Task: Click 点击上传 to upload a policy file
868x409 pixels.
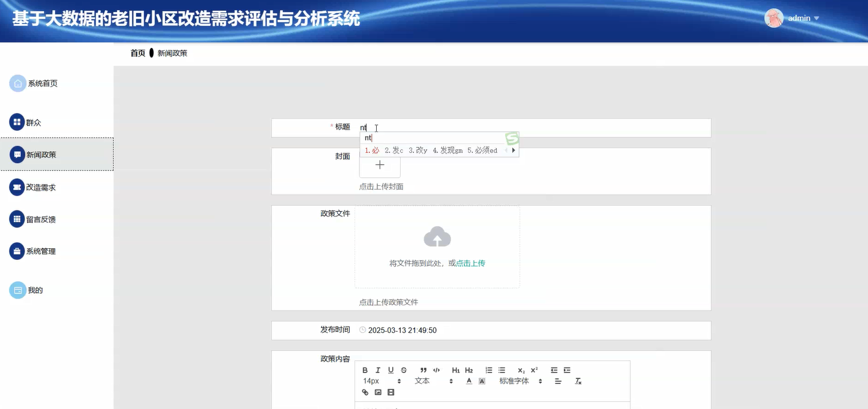Action: (470, 263)
